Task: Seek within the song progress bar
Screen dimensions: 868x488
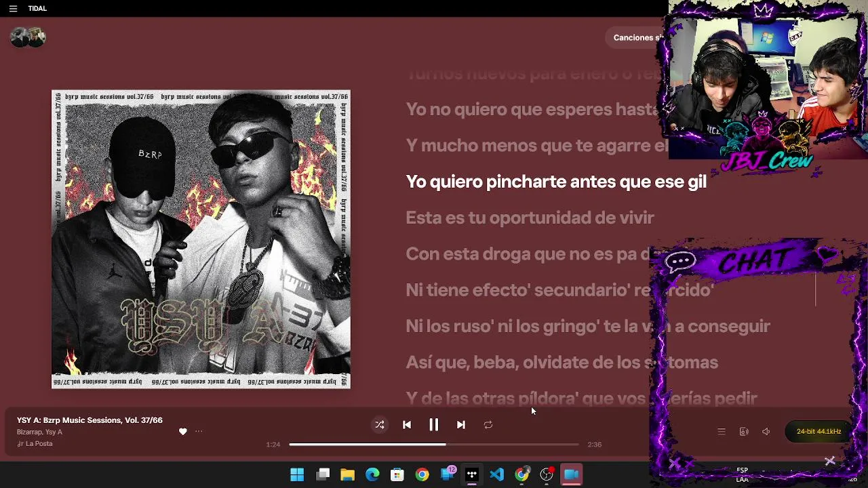Action: click(x=434, y=445)
